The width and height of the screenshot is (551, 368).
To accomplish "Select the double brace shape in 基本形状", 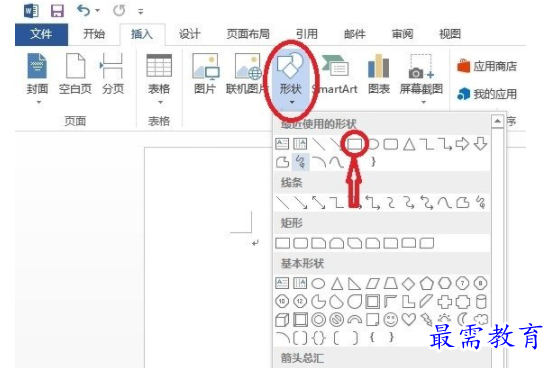I will pos(318,338).
